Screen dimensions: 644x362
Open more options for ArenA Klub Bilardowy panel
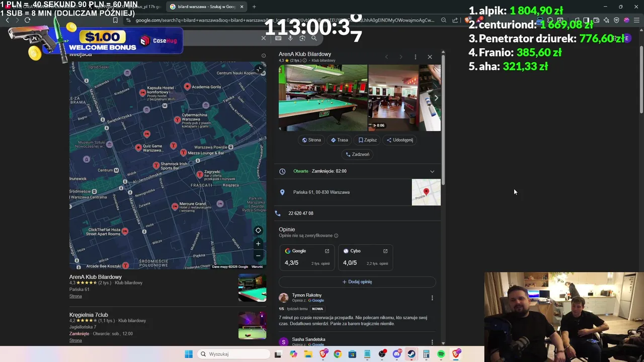point(415,57)
